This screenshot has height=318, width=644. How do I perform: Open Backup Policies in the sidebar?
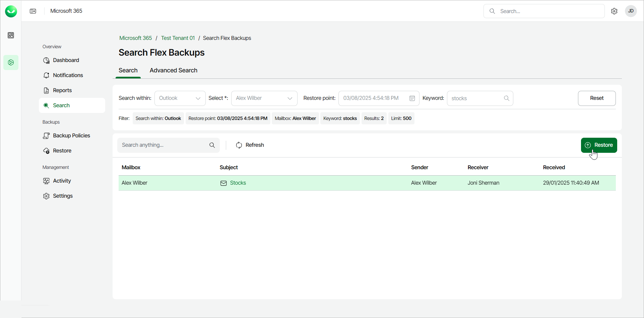(x=72, y=136)
